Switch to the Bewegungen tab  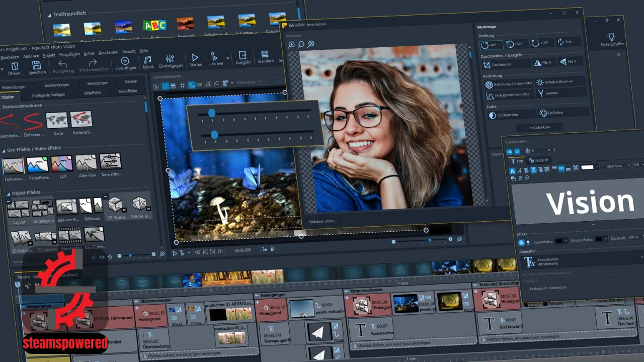[x=98, y=83]
